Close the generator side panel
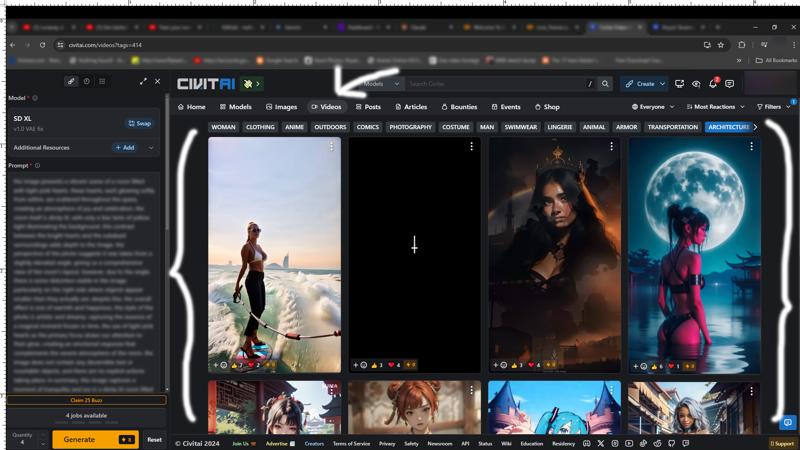 [x=158, y=81]
